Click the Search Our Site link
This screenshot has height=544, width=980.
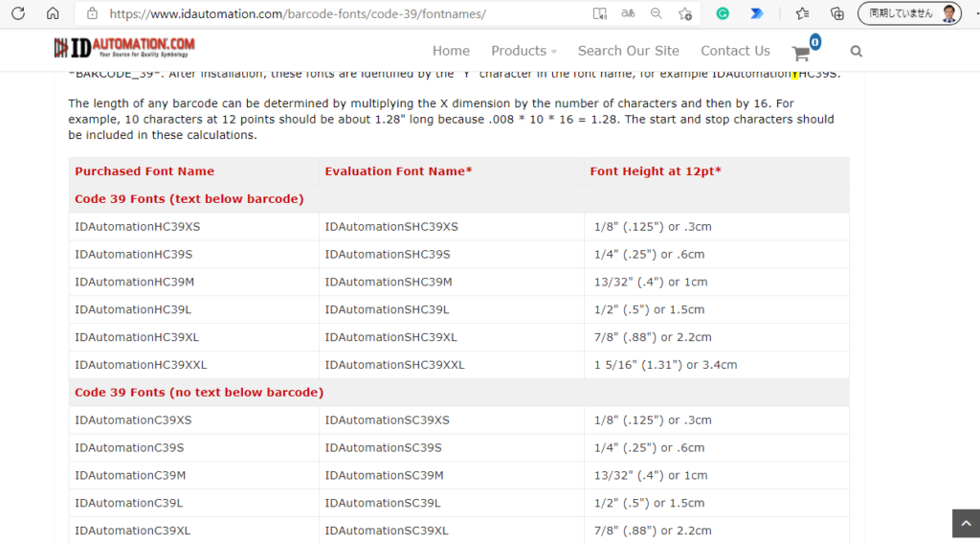click(628, 51)
